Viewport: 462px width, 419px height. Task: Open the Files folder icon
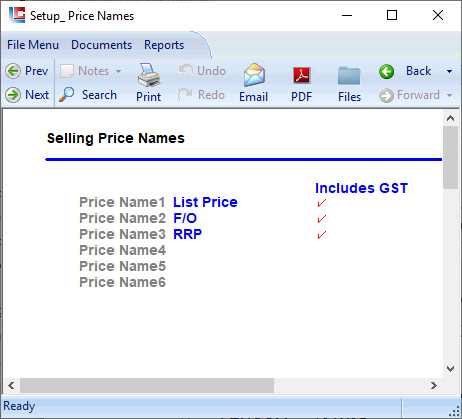coord(349,75)
